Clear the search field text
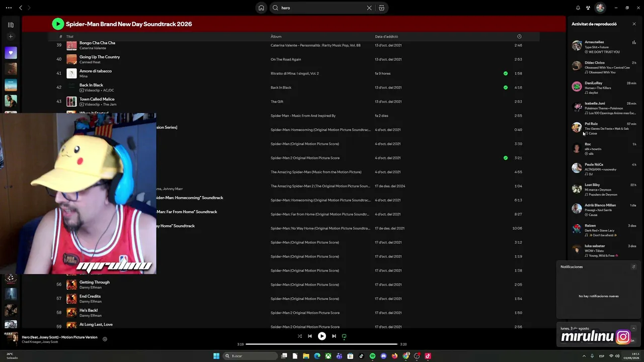Screen dimensions: 644x362 (369, 8)
